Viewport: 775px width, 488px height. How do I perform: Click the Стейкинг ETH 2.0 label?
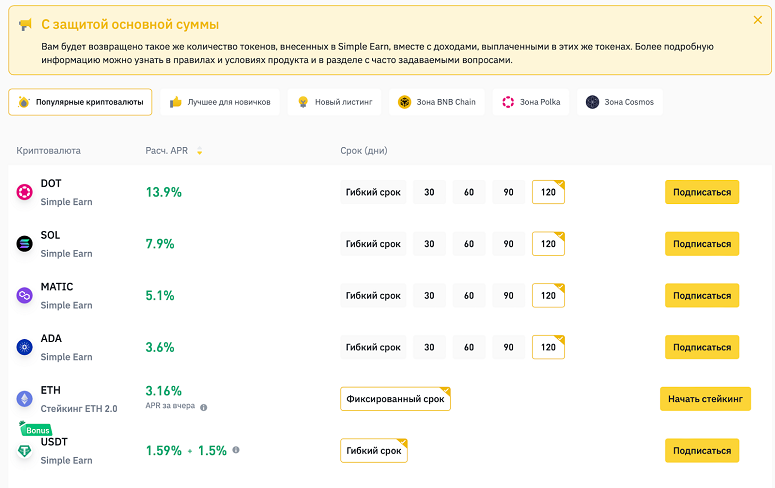coord(79,409)
